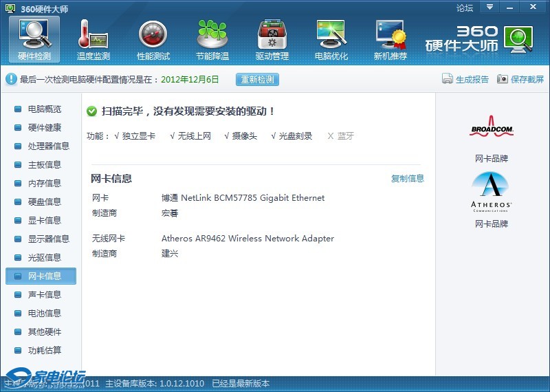Open the title bar dropdown menu arrow
550x392 pixels.
pos(489,7)
